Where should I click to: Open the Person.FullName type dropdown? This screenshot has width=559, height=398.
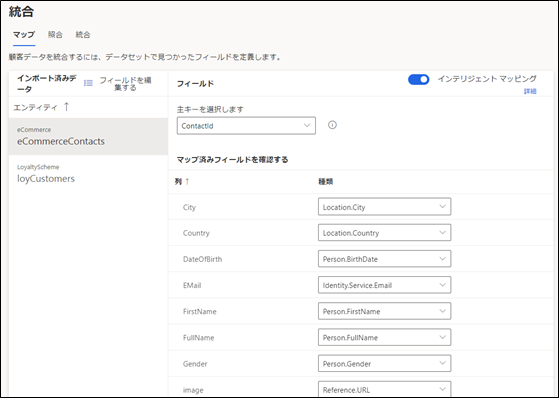pyautogui.click(x=384, y=337)
